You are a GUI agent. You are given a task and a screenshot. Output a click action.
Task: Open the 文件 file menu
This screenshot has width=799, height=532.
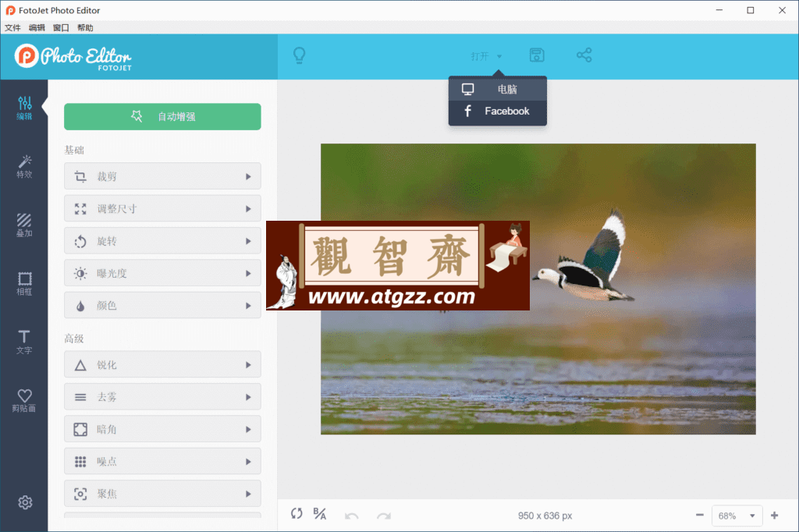pos(12,27)
